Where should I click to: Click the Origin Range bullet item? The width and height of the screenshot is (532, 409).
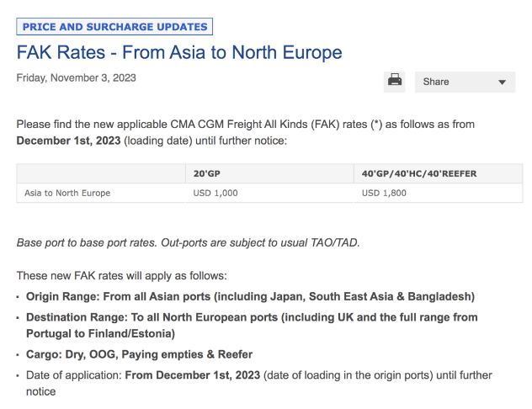pyautogui.click(x=250, y=296)
